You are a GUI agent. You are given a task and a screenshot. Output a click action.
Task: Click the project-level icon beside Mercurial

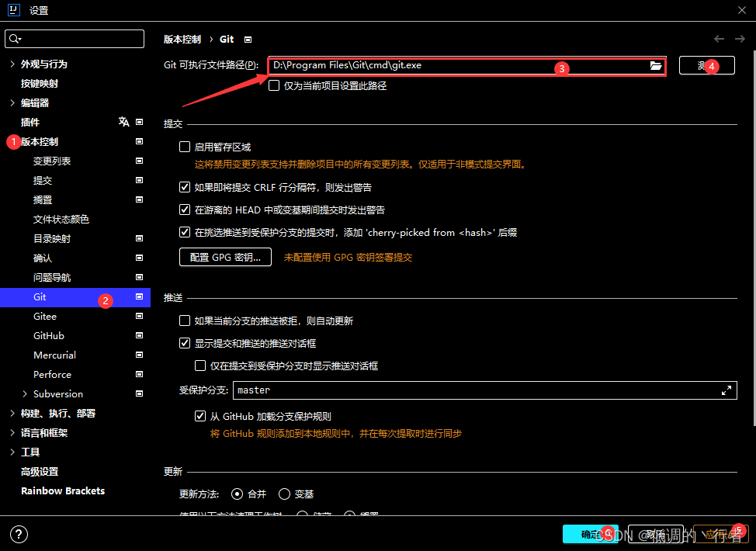(140, 355)
